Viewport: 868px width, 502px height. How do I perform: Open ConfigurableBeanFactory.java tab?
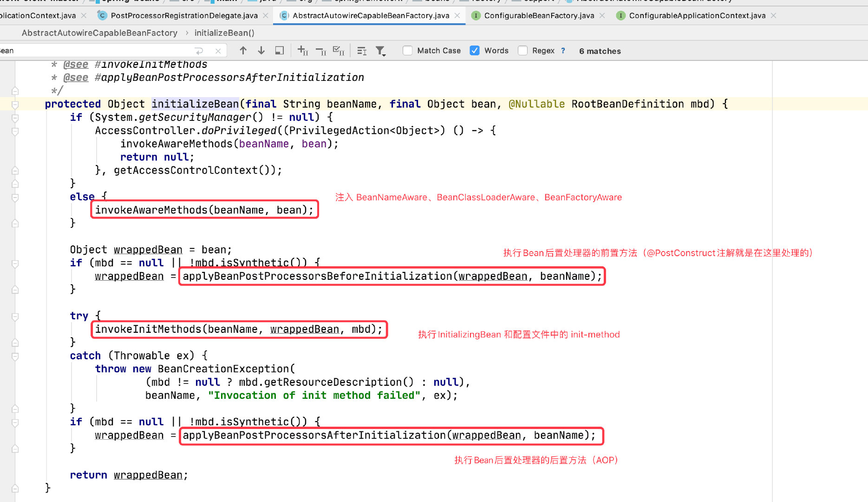pyautogui.click(x=539, y=15)
